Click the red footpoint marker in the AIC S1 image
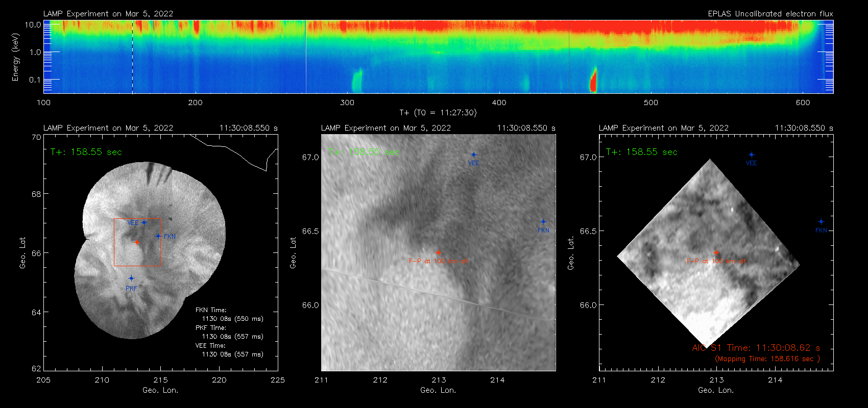This screenshot has width=868, height=408. coord(716,252)
